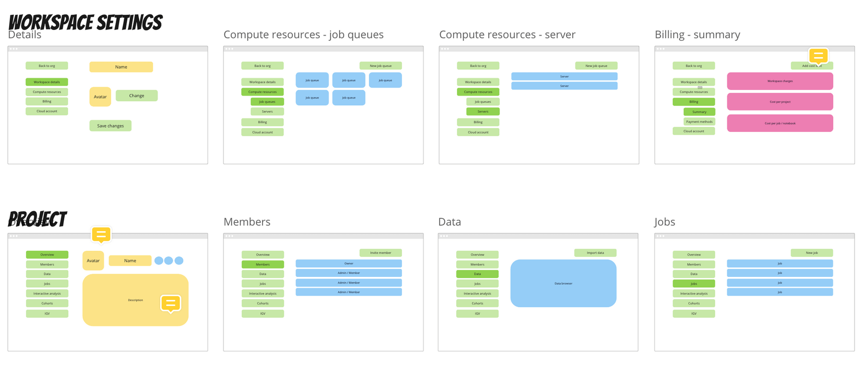Viewport: 868px width, 371px height.
Task: Click the Avatar block in Details frame
Action: (100, 97)
